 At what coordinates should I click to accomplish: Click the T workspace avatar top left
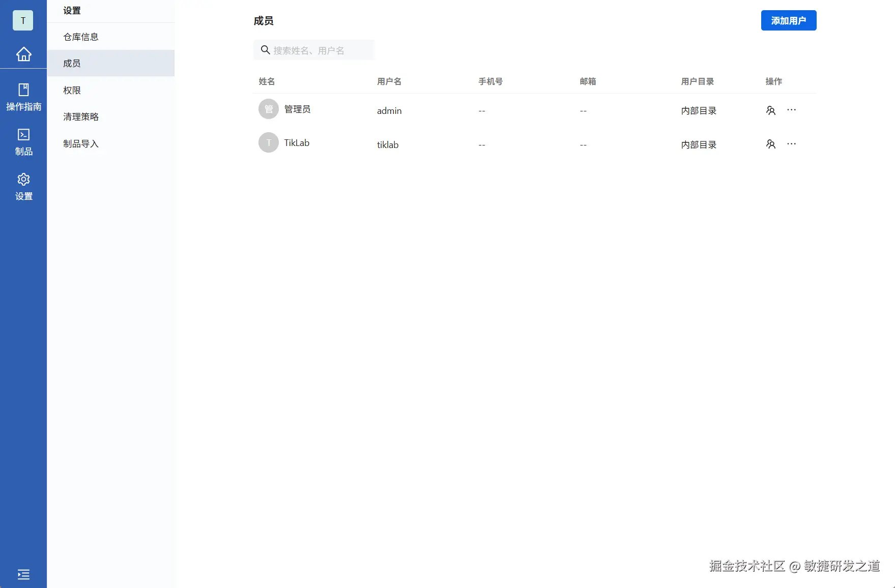(22, 20)
